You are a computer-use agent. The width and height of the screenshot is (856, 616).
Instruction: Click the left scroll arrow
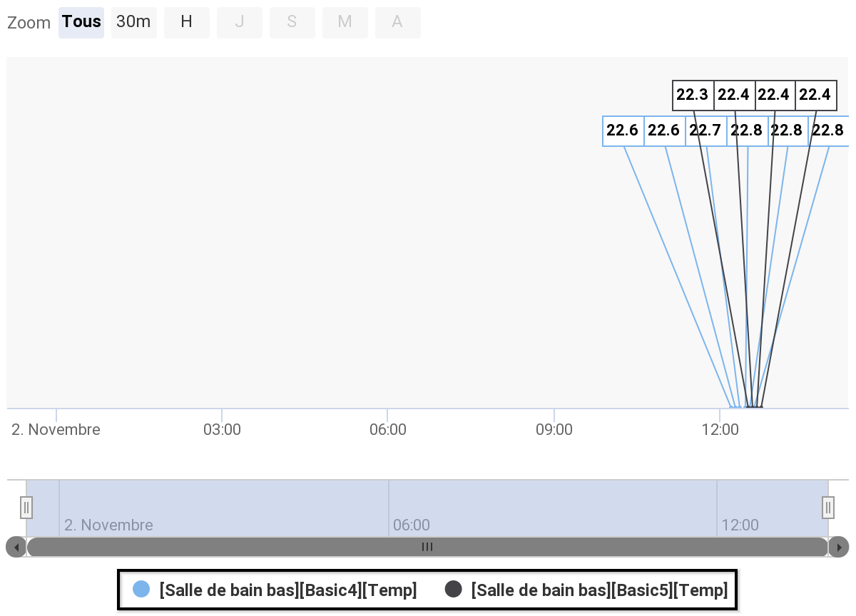16,547
